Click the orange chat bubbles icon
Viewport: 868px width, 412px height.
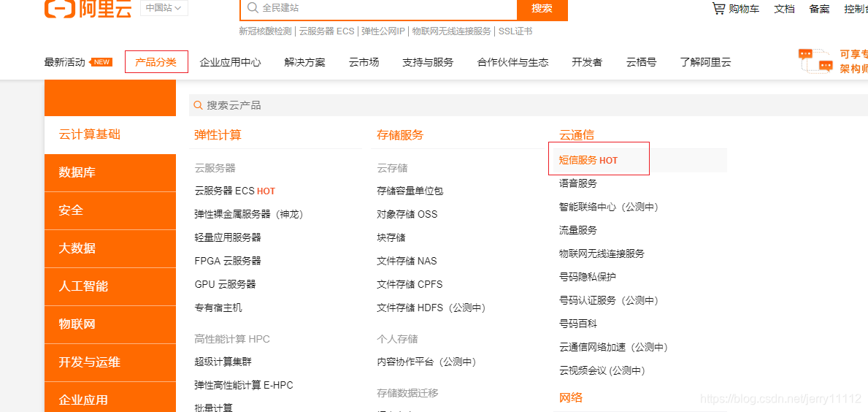tap(815, 61)
